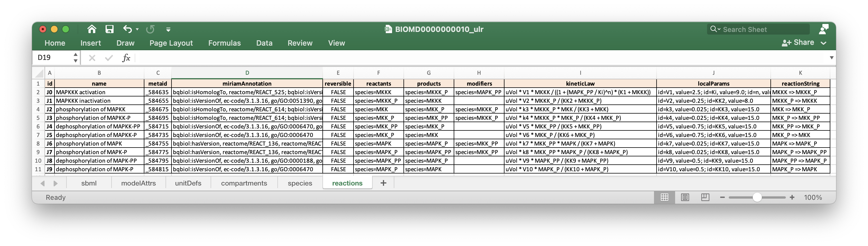
Task: Switch to Page Break Preview icon
Action: [x=705, y=197]
